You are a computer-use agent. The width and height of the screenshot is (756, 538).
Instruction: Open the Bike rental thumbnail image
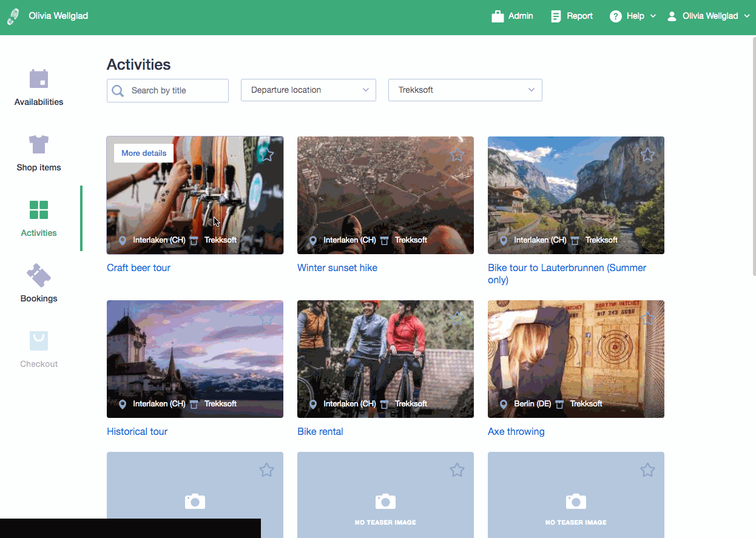[x=385, y=358]
